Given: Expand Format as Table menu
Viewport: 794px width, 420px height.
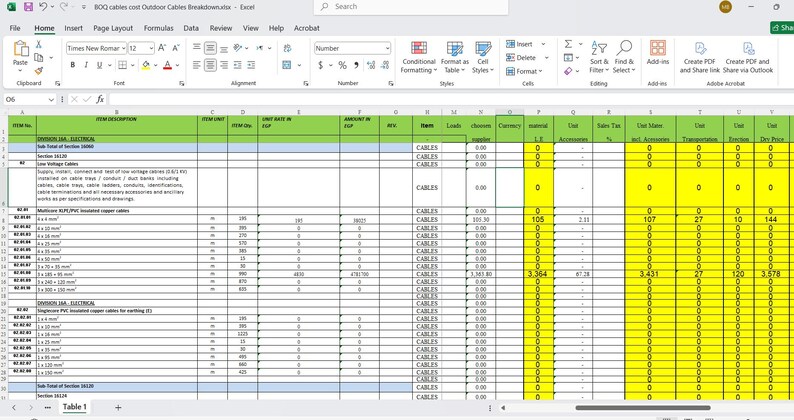Looking at the screenshot, I should coord(454,58).
